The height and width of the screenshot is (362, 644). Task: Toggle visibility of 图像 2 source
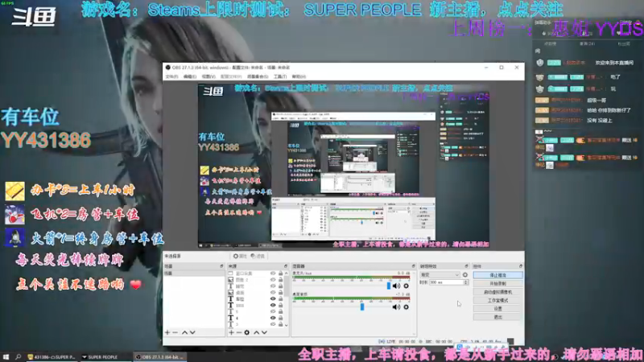[x=273, y=280]
